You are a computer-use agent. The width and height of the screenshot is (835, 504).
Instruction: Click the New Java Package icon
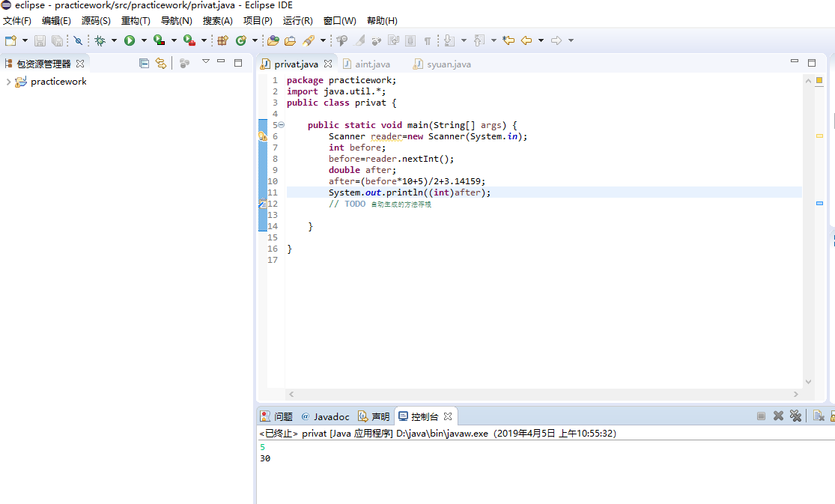click(222, 40)
